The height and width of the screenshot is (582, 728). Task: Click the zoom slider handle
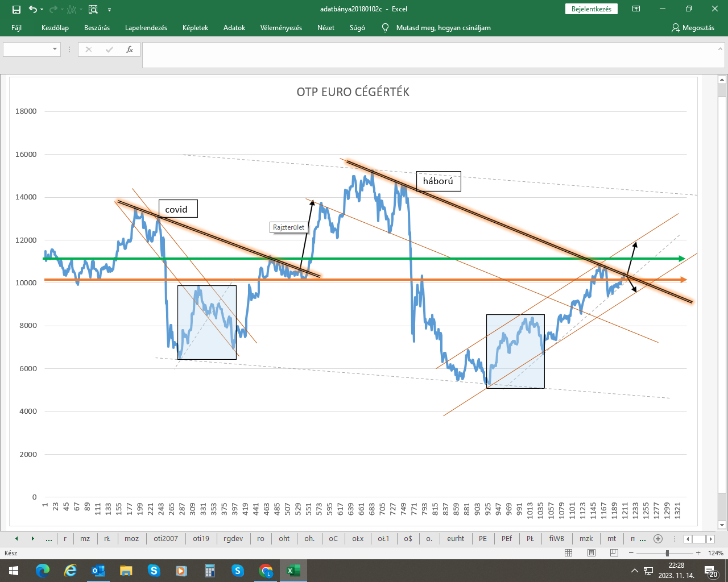tap(667, 553)
